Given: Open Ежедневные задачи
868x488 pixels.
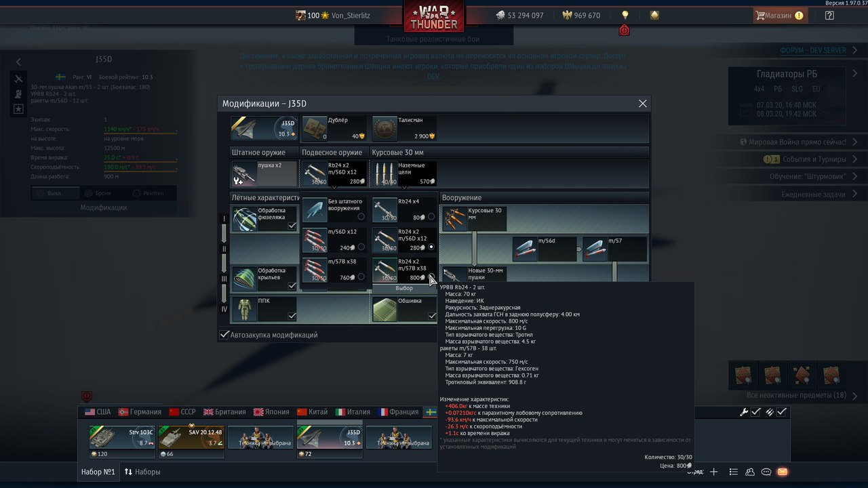Looking at the screenshot, I should tap(813, 195).
